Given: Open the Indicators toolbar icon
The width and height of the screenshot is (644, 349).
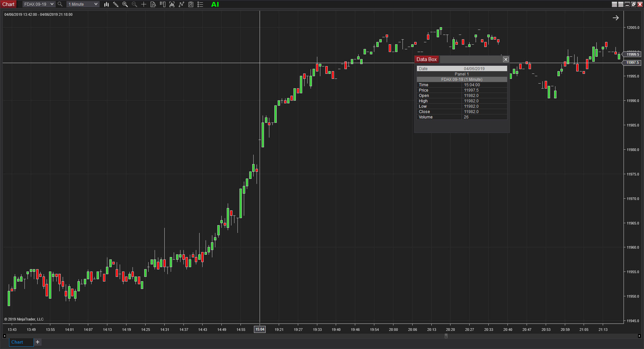Looking at the screenshot, I should pos(172,4).
